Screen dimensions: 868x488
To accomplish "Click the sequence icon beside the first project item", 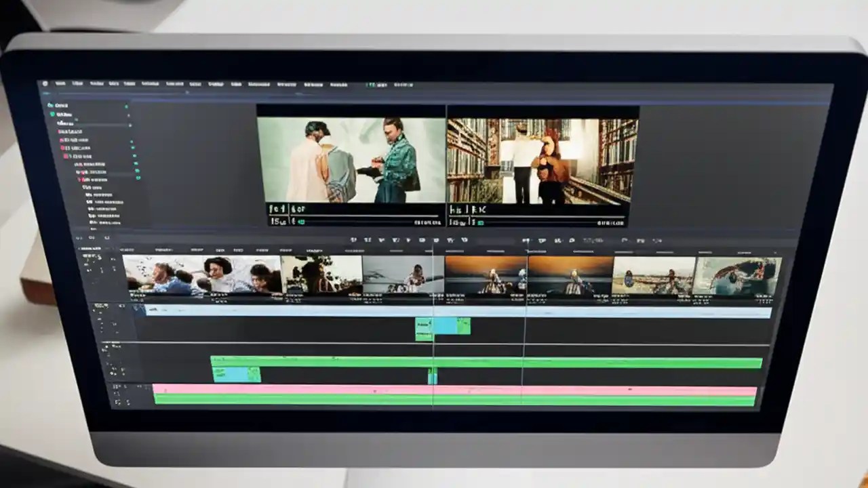I will coord(51,114).
